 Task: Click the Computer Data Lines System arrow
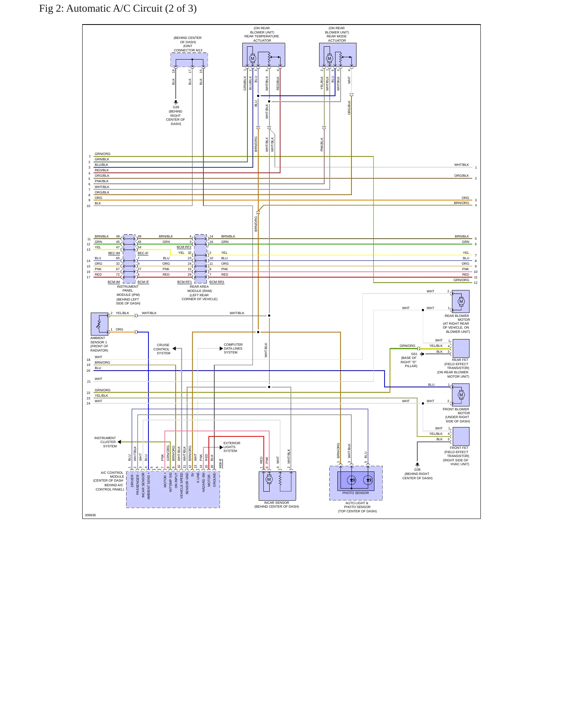pyautogui.click(x=222, y=348)
